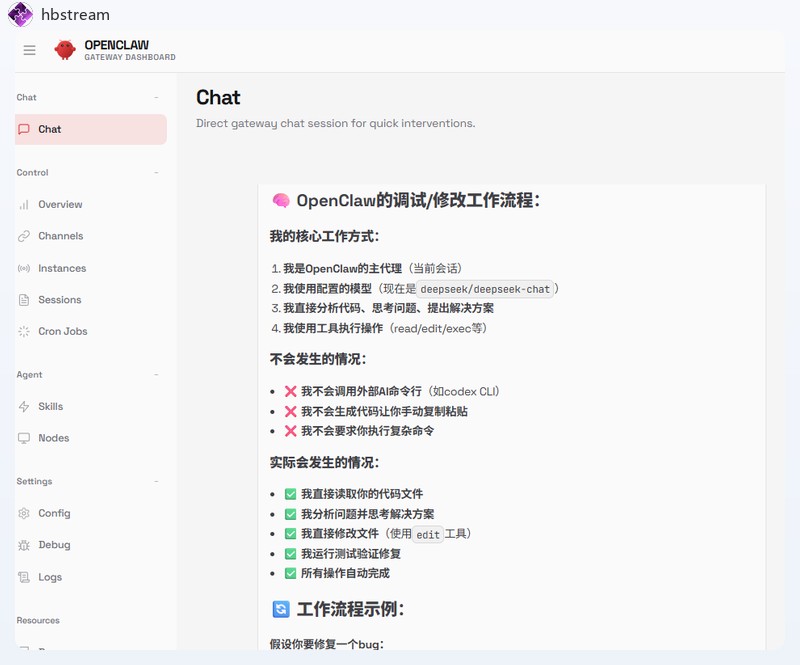Click the line '我使用工具执行操作'
Image resolution: width=800 pixels, height=665 pixels.
333,328
